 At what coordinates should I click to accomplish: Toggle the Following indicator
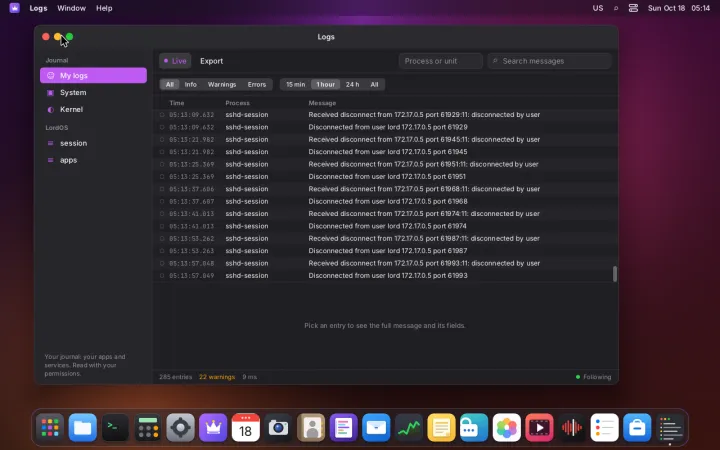pos(593,377)
